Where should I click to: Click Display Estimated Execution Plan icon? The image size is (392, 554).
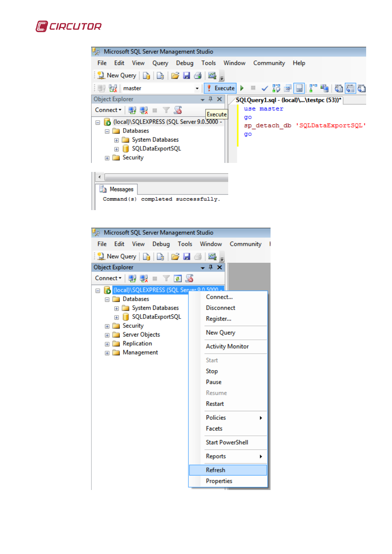coord(276,88)
